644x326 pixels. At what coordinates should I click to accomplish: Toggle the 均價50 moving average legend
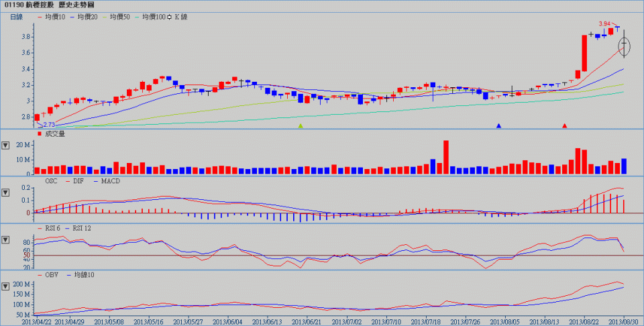pos(119,15)
